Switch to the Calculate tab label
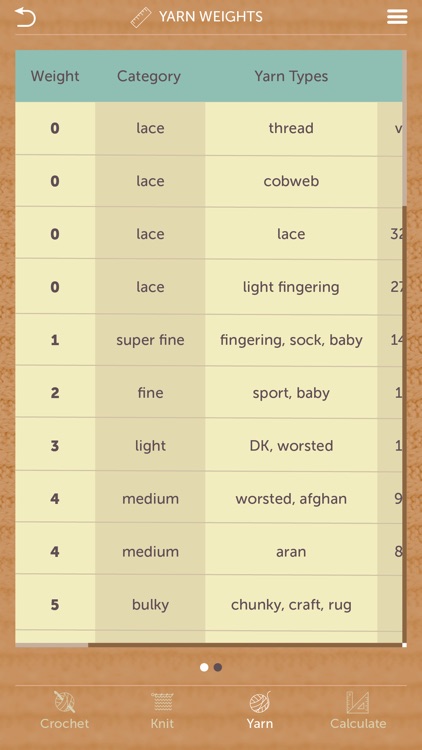422x750 pixels. pos(358,723)
